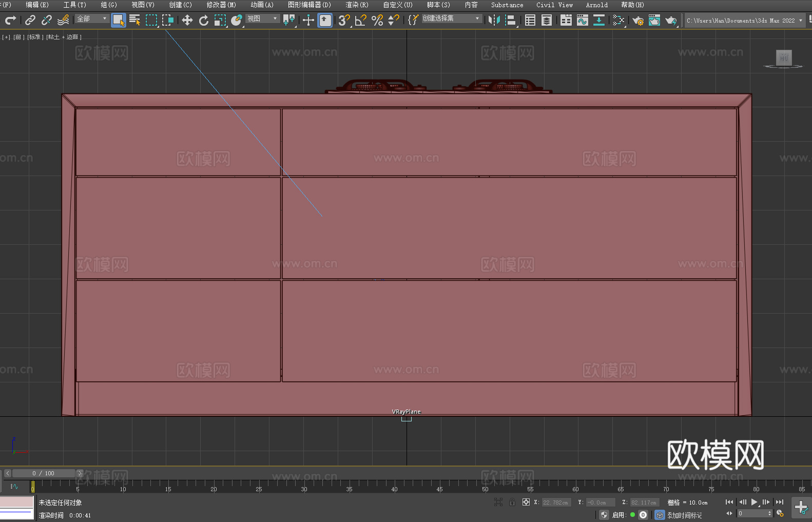Toggle the Scene Explorer icon

click(530, 20)
